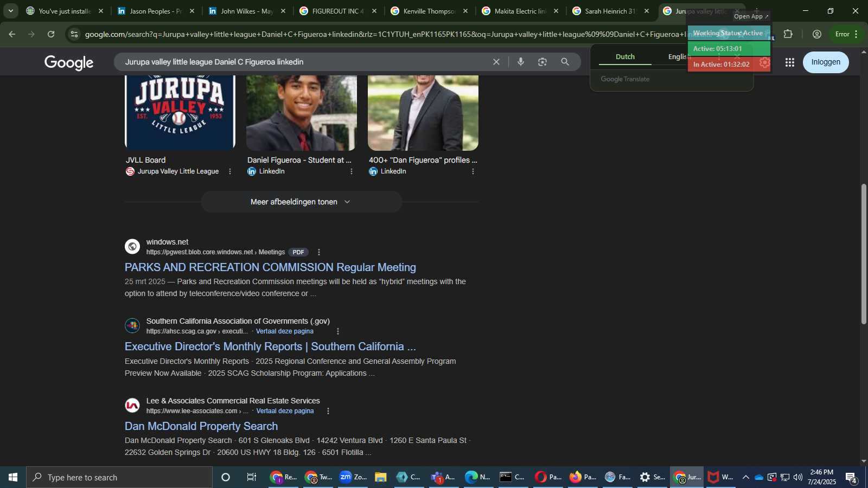868x488 pixels.
Task: Expand Meer afbeeldingen tonen images
Action: [301, 202]
